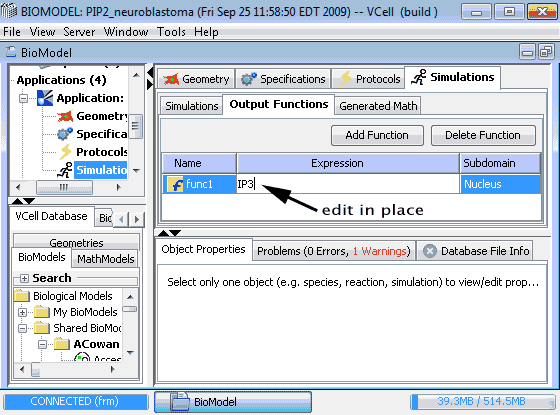This screenshot has width=560, height=415.
Task: Open the Problems tab with 1 warning
Action: 334,251
